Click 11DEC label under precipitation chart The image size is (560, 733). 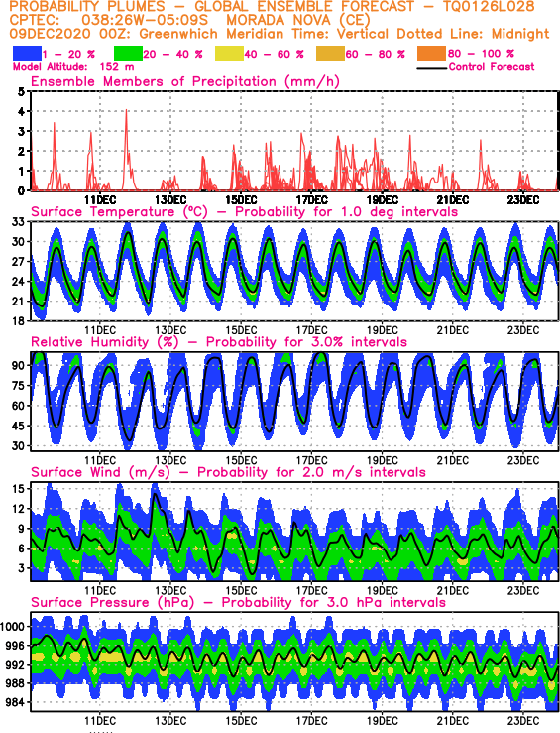point(100,200)
